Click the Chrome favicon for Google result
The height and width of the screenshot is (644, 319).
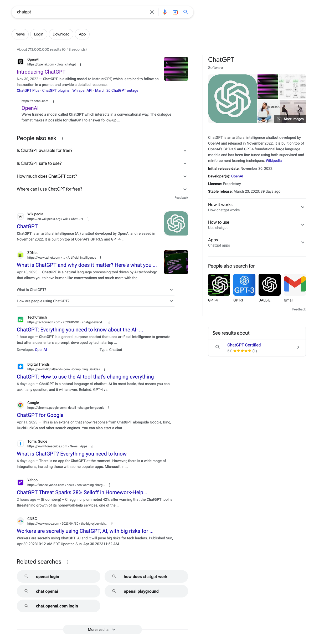pos(20,405)
